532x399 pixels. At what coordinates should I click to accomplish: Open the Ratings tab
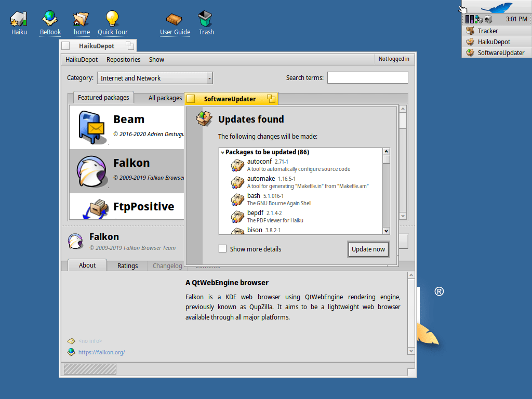(127, 265)
